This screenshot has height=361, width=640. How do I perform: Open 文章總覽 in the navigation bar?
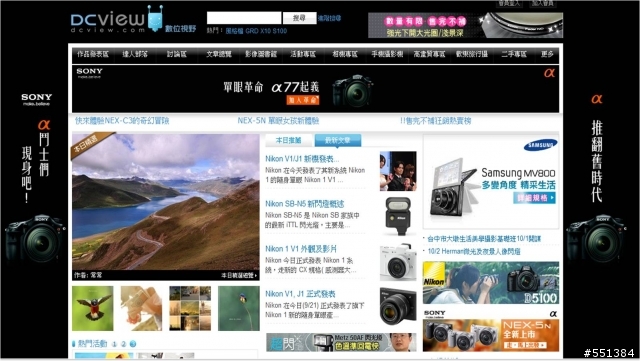219,54
